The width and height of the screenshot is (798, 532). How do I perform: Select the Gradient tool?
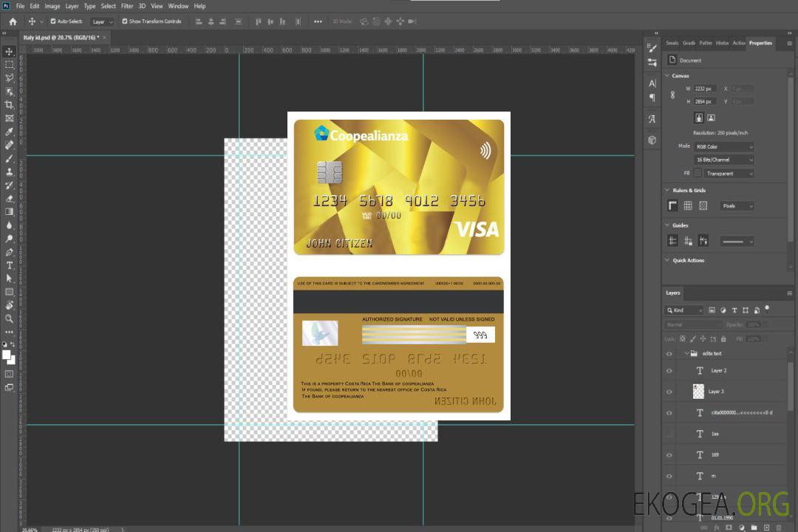pyautogui.click(x=9, y=212)
